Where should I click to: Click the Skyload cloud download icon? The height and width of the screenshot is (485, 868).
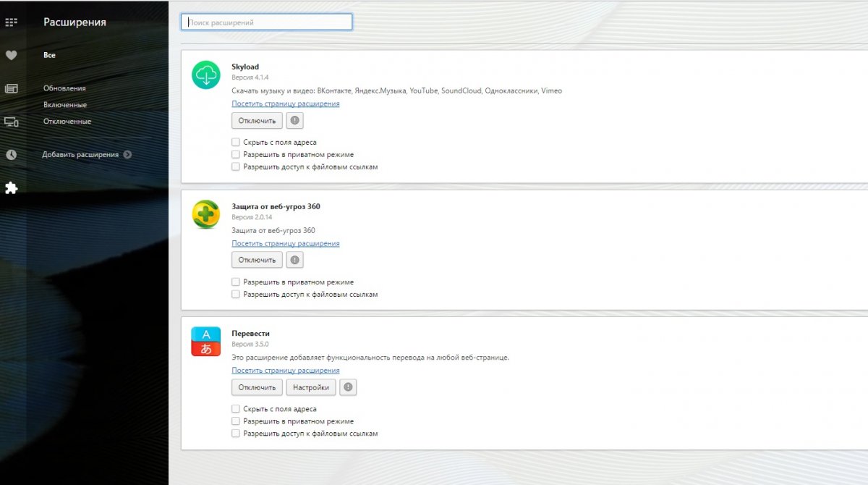click(206, 75)
